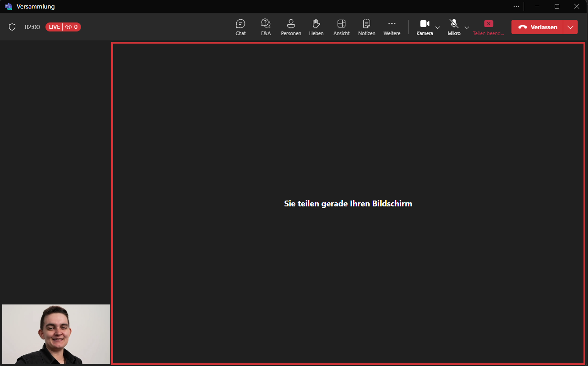This screenshot has height=366, width=588.
Task: Open the Ansicht view options
Action: 341,27
